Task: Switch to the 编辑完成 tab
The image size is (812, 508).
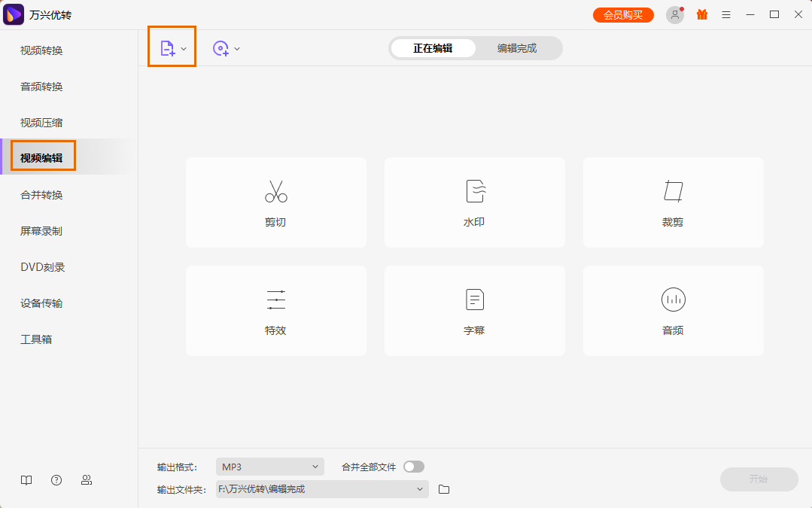Action: [x=519, y=47]
